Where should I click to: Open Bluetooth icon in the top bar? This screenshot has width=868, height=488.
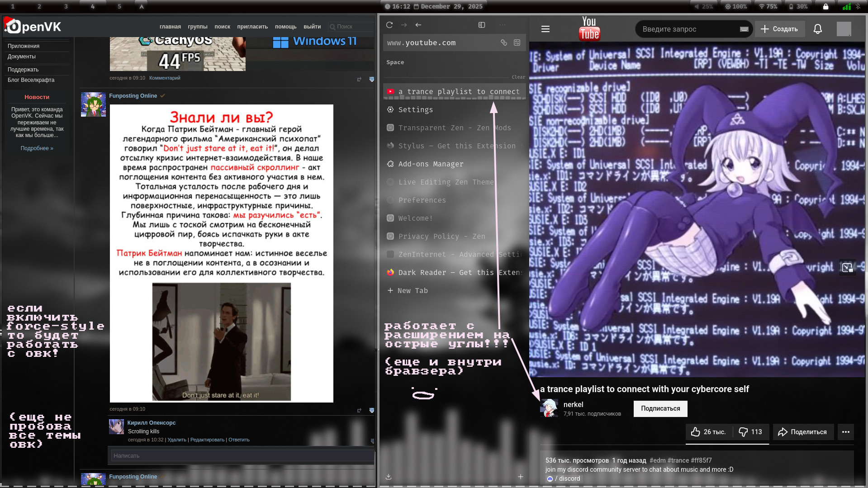tap(858, 6)
